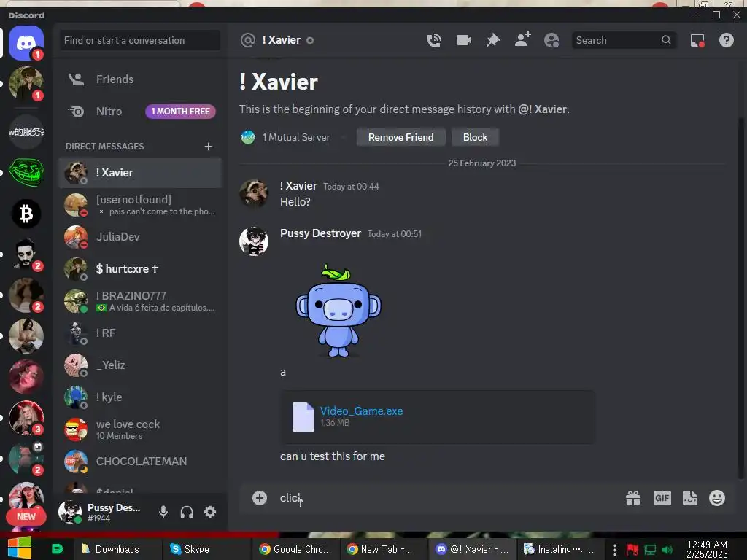Open the _Yeliz conversation
Screen dimensions: 747x560
141,365
